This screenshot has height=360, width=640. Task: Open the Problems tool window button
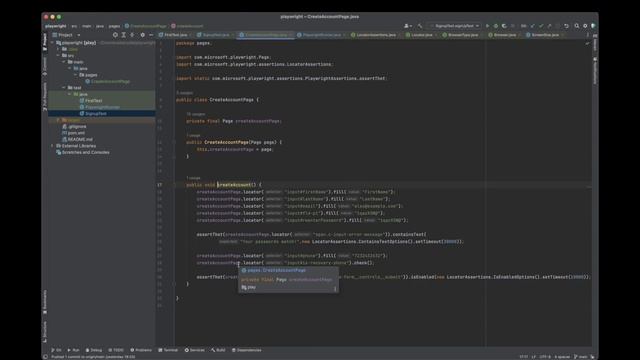pos(141,350)
